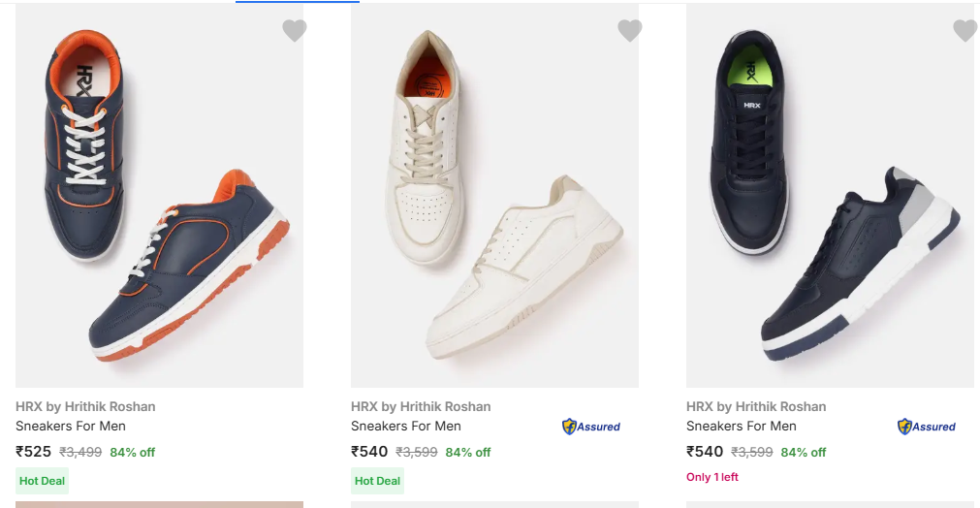Wishlist the navy orange HRX sneakers

point(295,31)
